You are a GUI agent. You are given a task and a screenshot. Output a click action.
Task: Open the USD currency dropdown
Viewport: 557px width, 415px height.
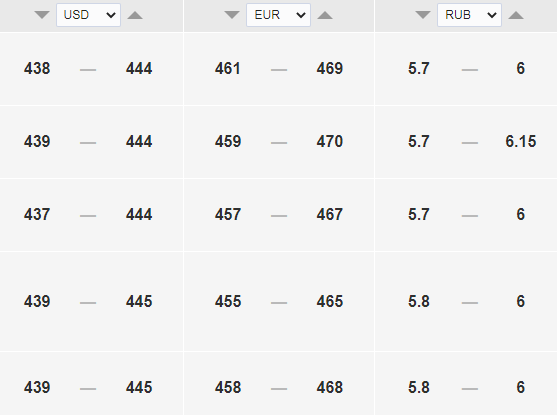click(x=88, y=15)
